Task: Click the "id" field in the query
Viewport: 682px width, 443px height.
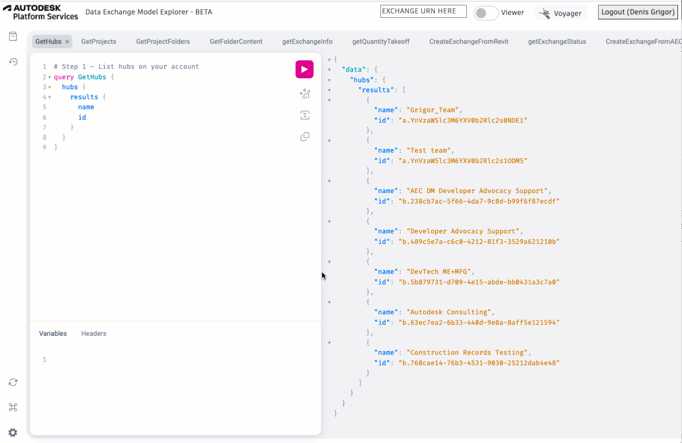Action: [82, 117]
